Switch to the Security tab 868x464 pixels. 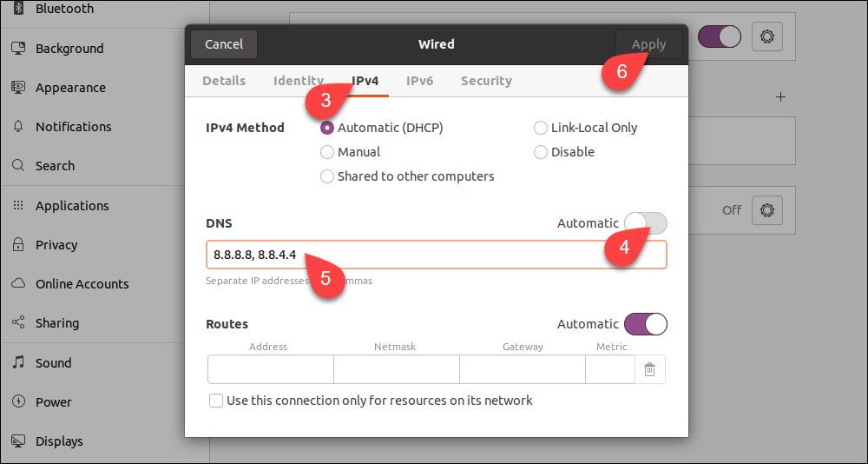[486, 81]
